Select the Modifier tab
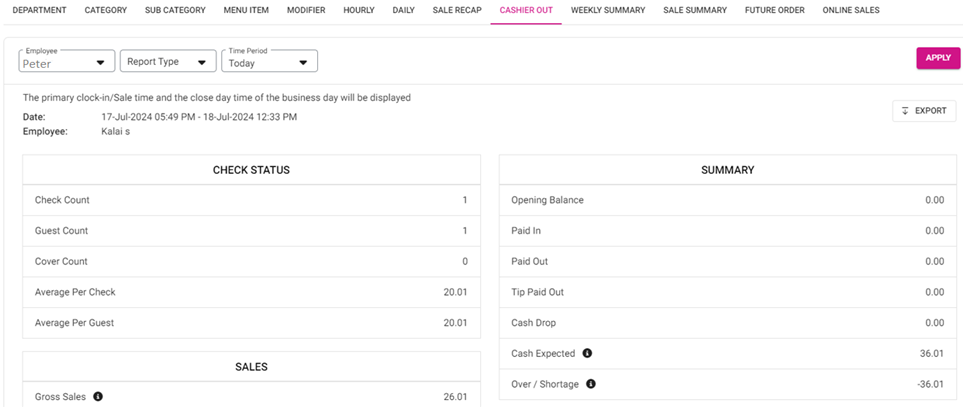Screen dimensions: 963x407 306,10
